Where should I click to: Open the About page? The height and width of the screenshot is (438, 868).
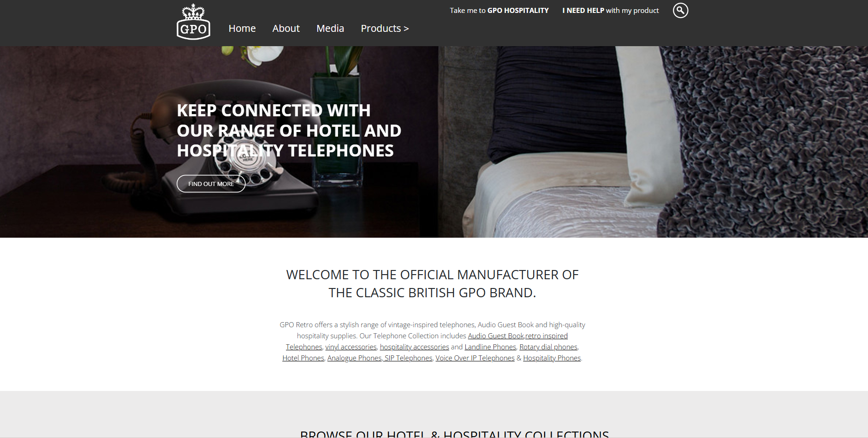[286, 29]
